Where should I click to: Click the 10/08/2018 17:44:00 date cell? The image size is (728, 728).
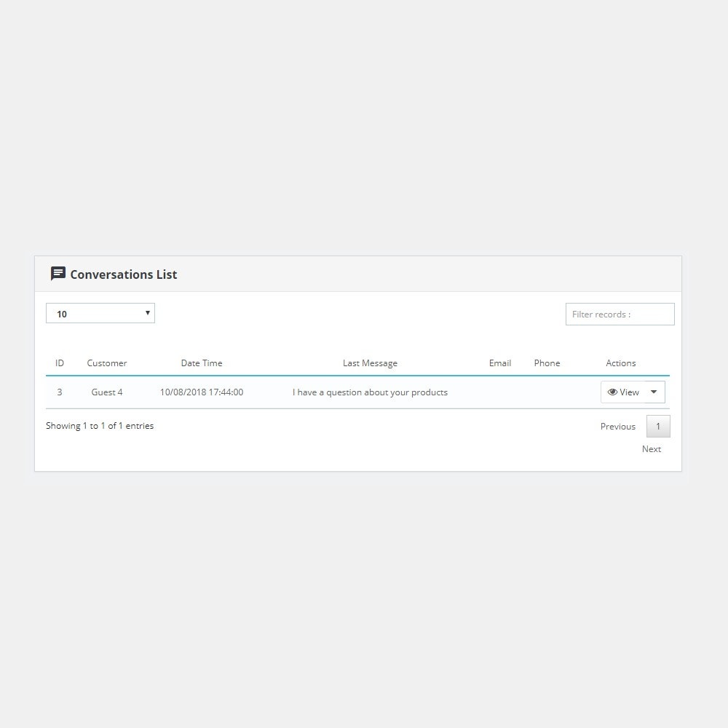[x=202, y=392]
